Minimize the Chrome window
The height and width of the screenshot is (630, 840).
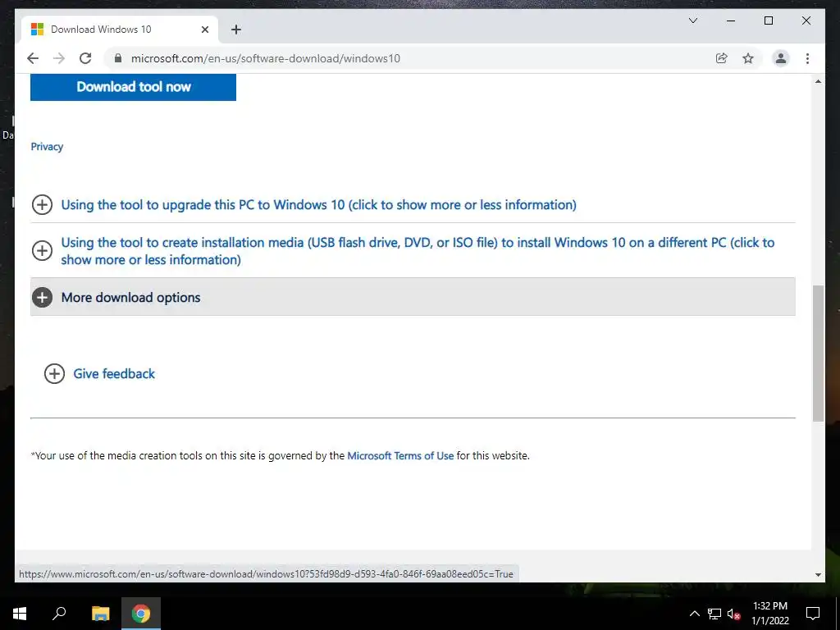(x=731, y=21)
